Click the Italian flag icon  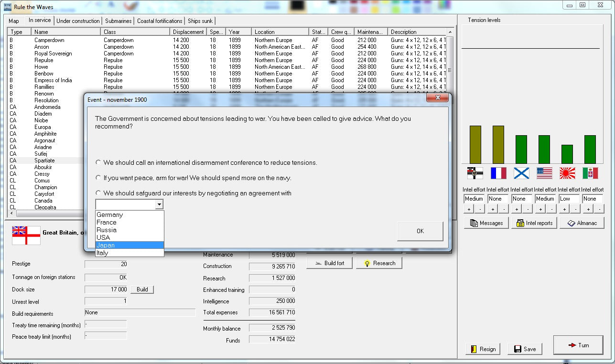[x=590, y=173]
